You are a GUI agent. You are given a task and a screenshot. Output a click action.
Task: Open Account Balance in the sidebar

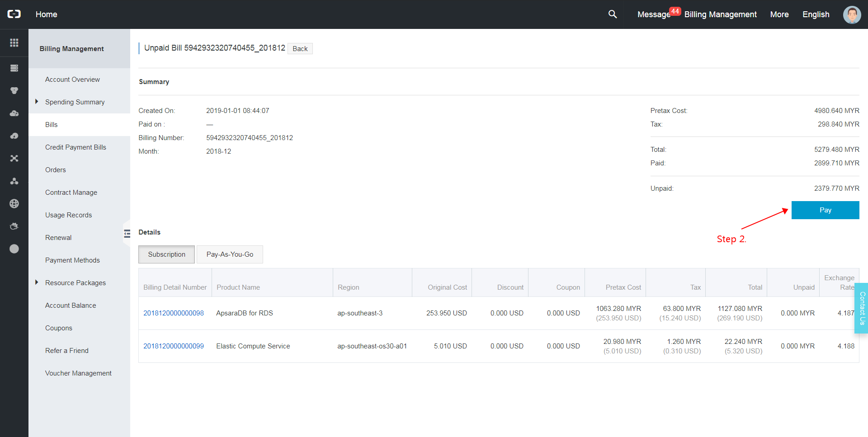pyautogui.click(x=71, y=305)
